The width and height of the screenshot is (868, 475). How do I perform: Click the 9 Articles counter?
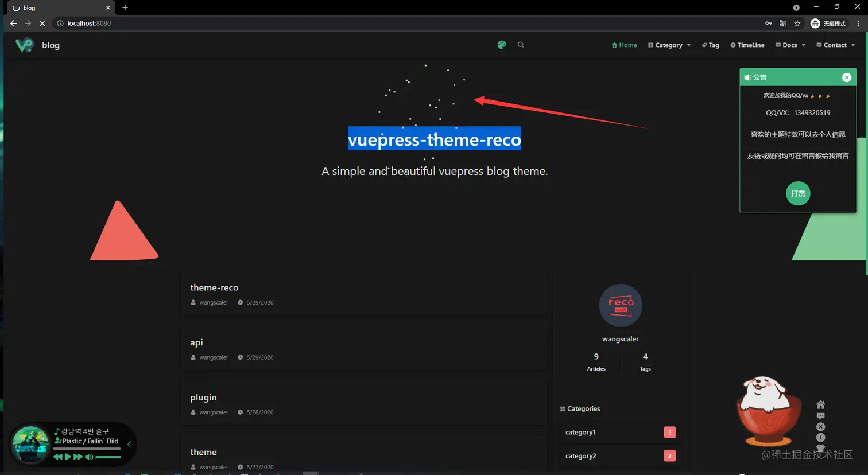[x=596, y=362]
